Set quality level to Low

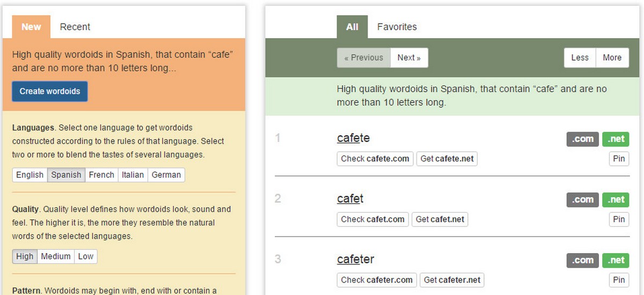coord(86,256)
